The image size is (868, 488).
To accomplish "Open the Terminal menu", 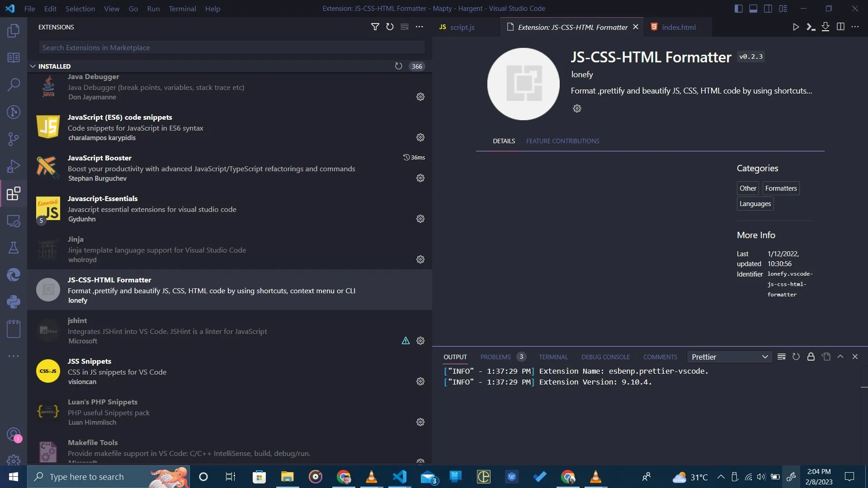I will [x=182, y=9].
